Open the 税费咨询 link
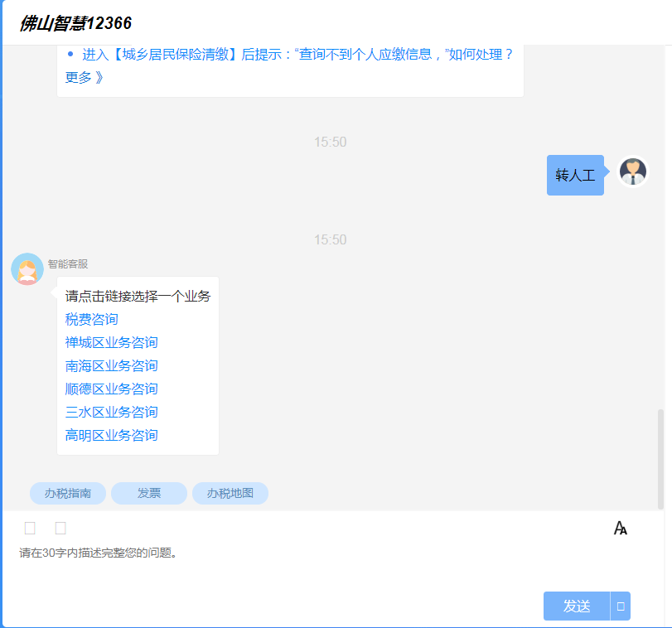Screen dimensions: 672x628 click(92, 319)
